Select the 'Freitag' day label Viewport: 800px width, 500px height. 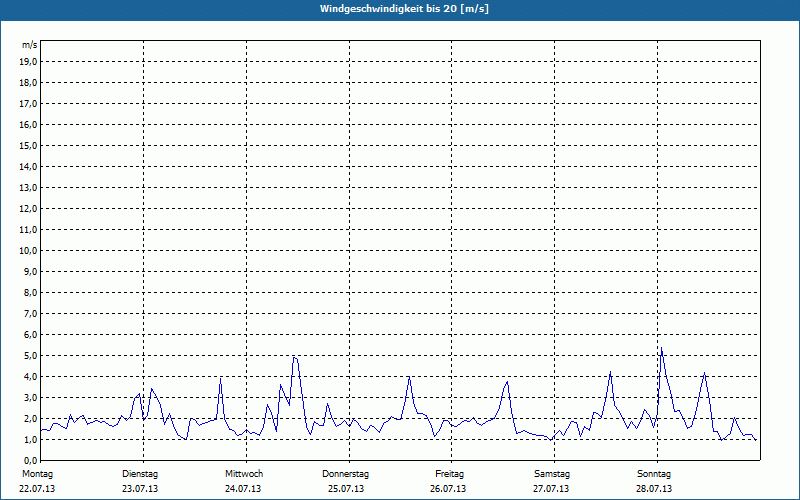tap(449, 474)
